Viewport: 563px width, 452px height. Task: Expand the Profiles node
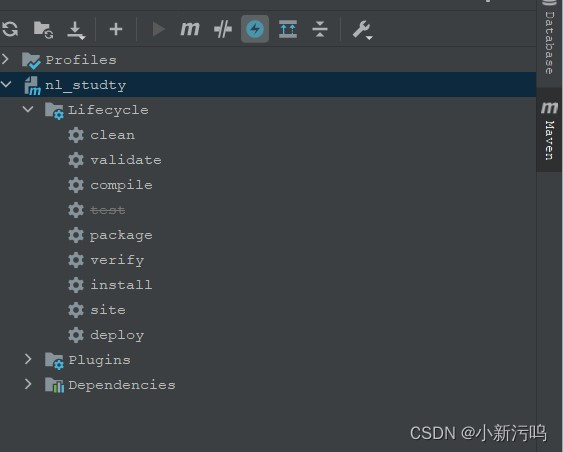click(5, 59)
